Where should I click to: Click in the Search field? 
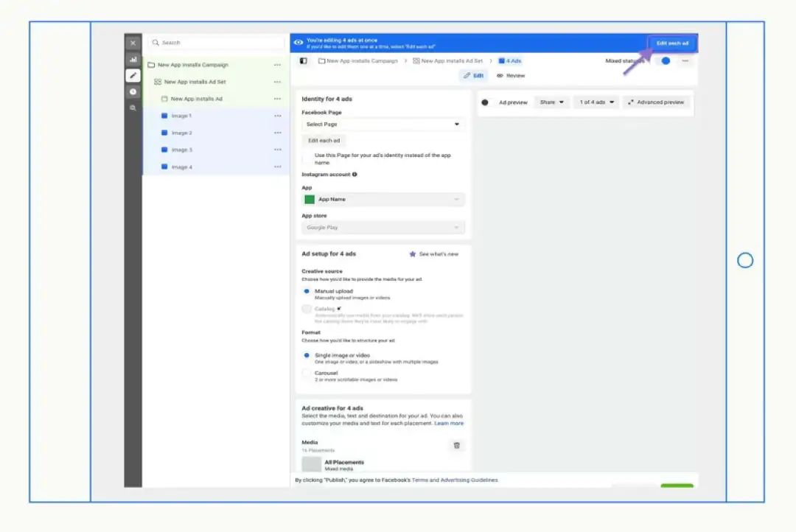click(x=216, y=43)
